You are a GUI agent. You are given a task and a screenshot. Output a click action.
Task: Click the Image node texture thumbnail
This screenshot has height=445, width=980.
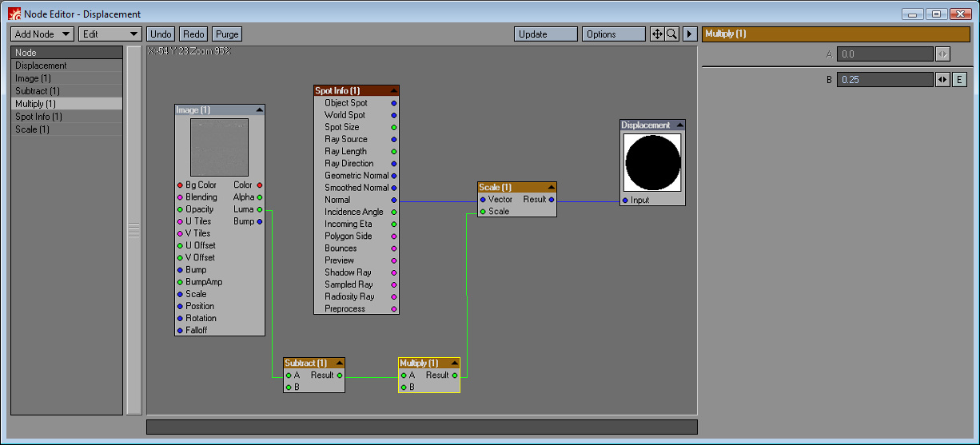click(x=219, y=147)
